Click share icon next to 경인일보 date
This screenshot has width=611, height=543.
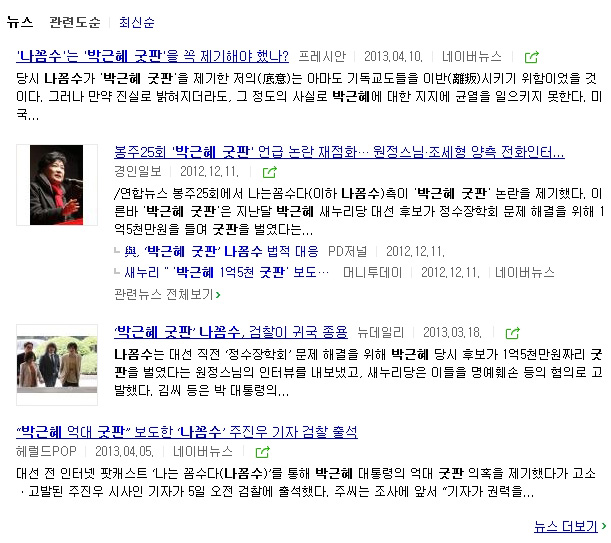(270, 172)
